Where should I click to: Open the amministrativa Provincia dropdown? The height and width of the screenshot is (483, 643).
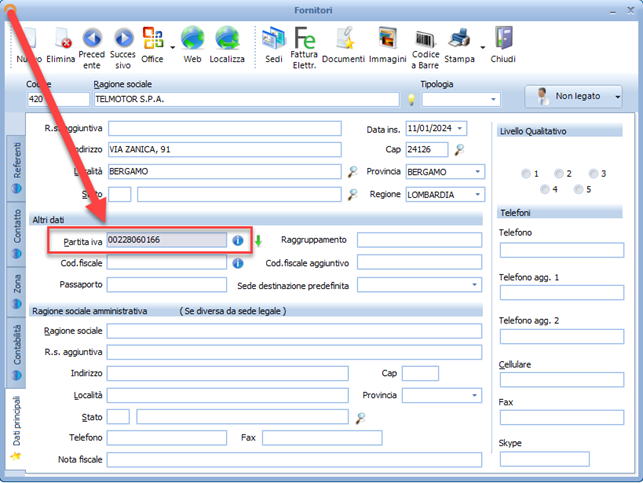tap(474, 396)
